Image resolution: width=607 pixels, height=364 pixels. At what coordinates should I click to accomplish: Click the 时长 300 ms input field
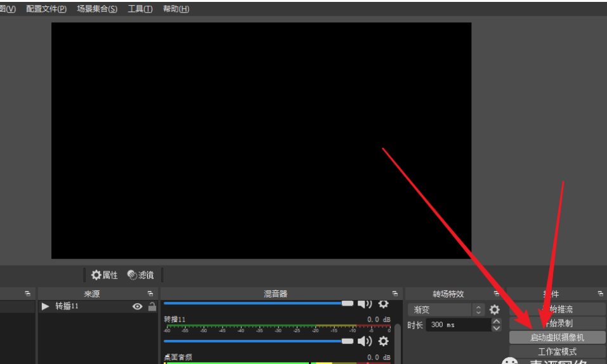457,325
